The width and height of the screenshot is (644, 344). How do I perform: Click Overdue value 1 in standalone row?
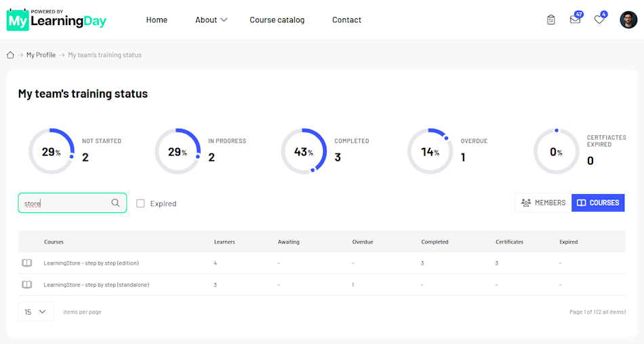click(353, 285)
